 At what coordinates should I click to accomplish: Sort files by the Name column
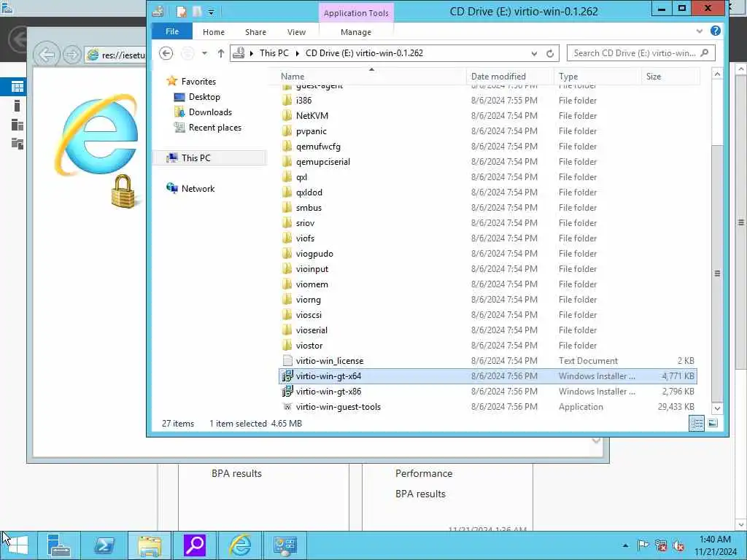coord(371,76)
